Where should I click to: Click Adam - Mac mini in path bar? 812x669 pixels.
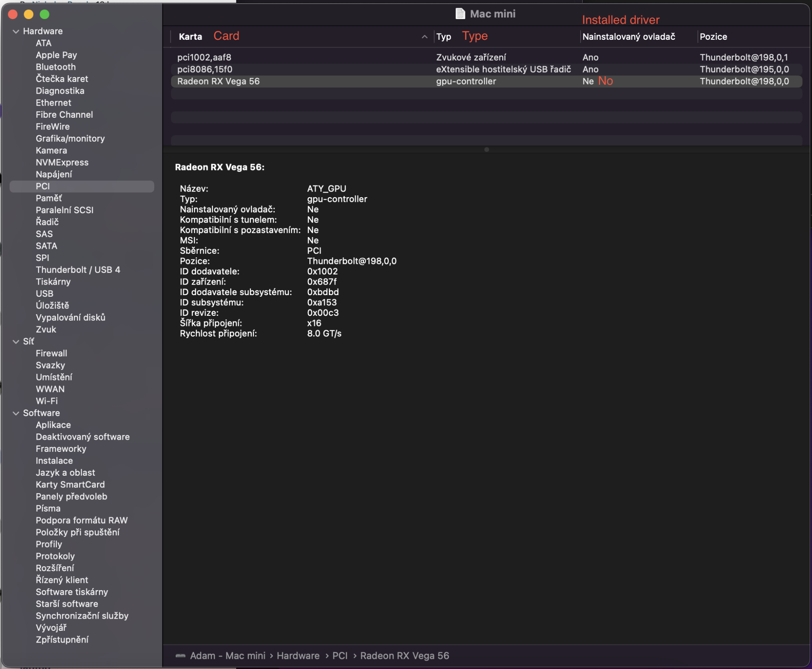click(x=228, y=656)
